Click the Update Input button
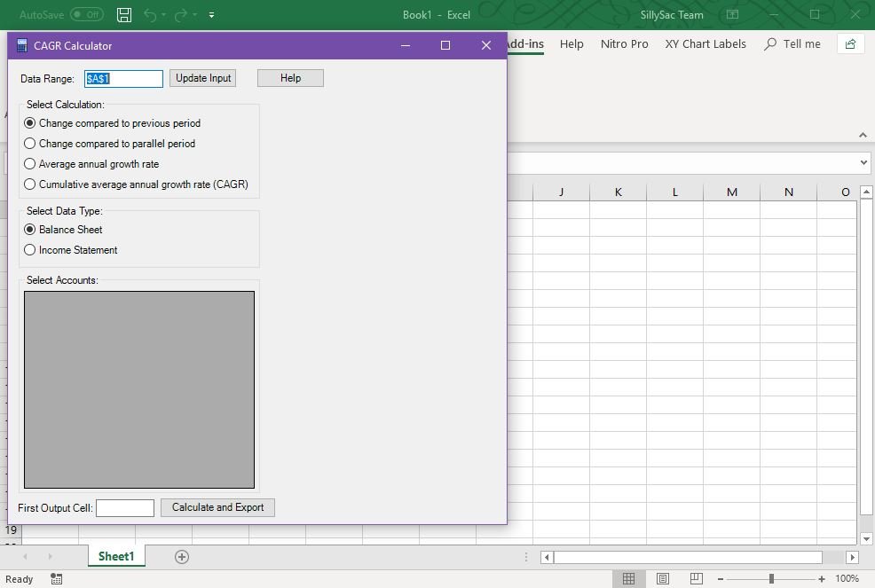Viewport: 875px width, 588px height. (203, 78)
